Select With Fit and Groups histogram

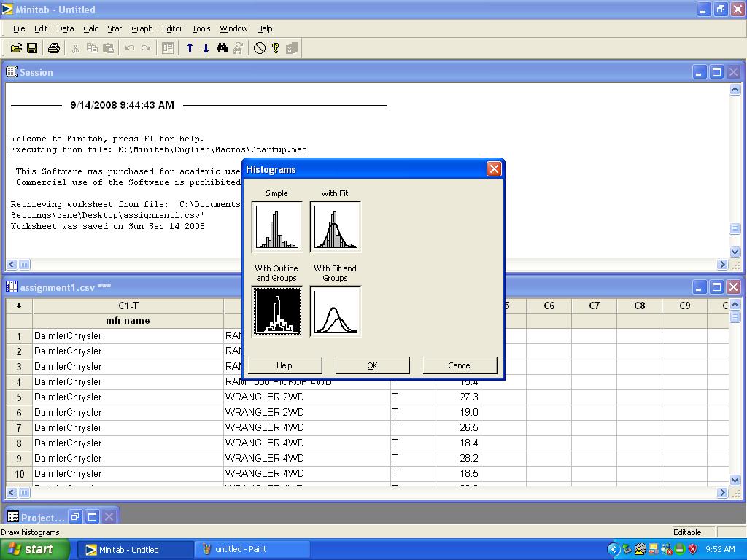point(335,311)
